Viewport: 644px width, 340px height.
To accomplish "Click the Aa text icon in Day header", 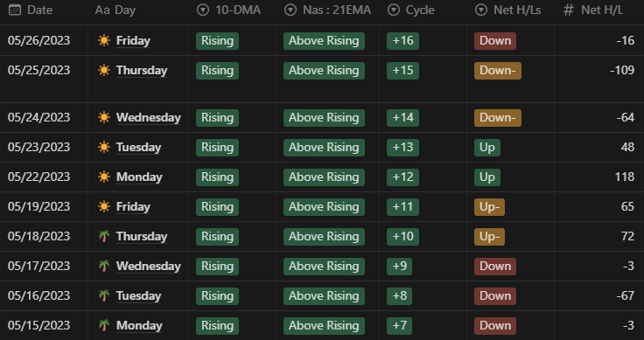I will 101,10.
